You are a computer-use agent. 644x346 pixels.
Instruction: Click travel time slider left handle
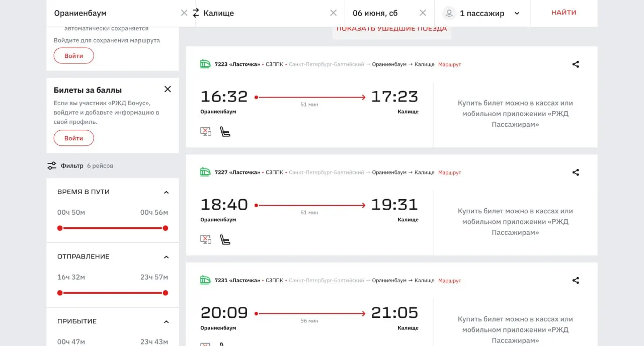pyautogui.click(x=60, y=228)
